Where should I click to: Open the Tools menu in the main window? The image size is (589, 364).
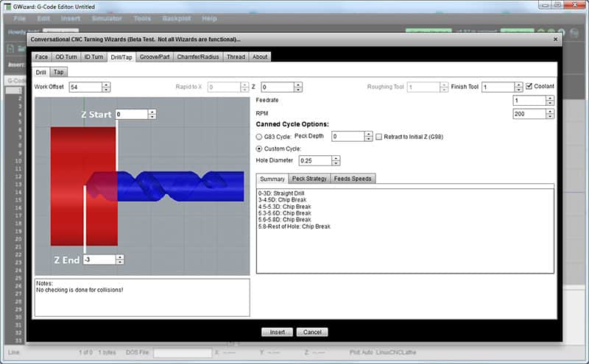(142, 18)
